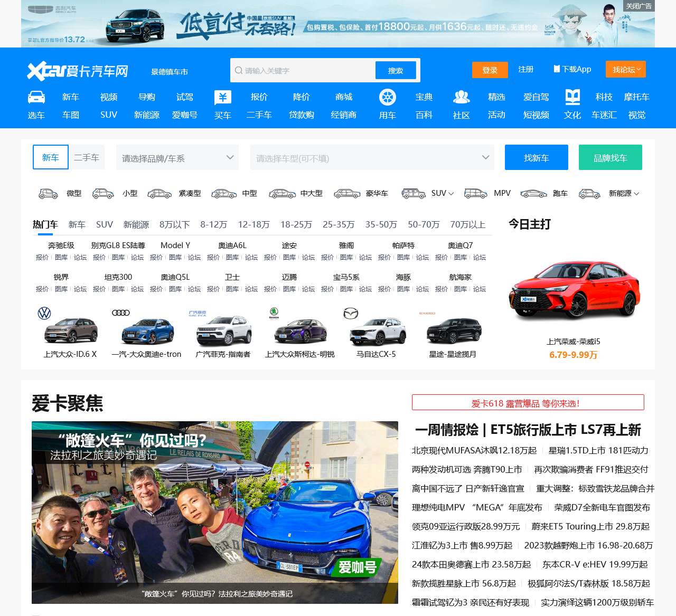Click 景德镇车市 city link

click(x=170, y=72)
